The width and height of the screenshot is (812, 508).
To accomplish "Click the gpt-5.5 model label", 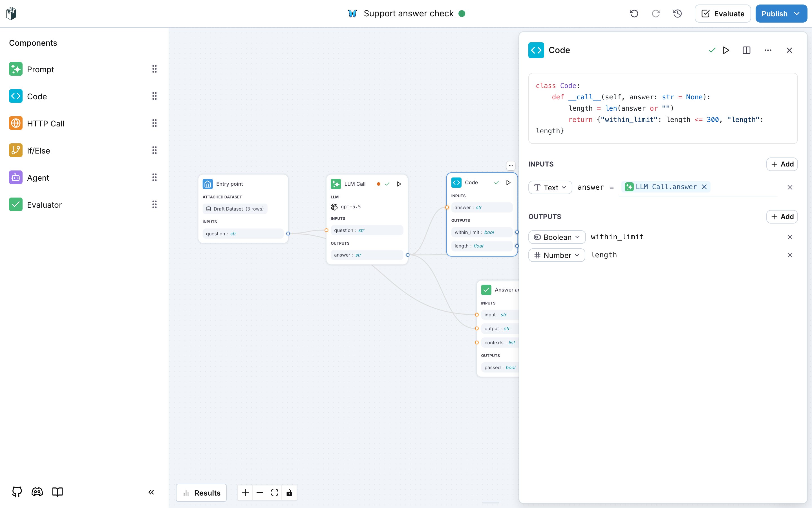I will coord(351,207).
